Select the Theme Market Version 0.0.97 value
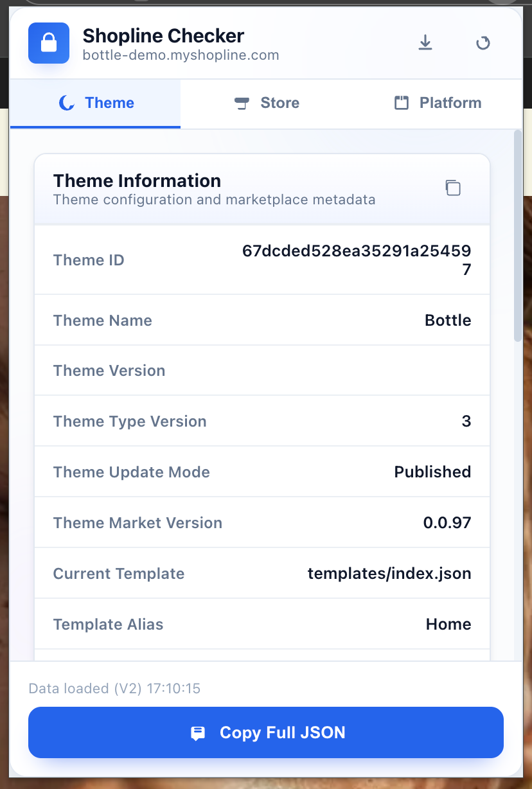 coord(447,522)
